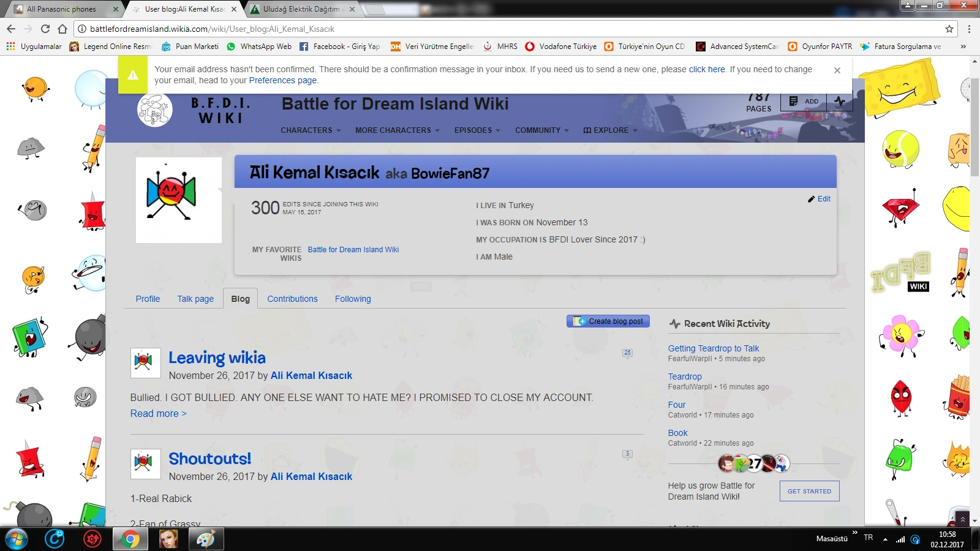This screenshot has height=551, width=980.
Task: Expand the bookmarks bar overflow chevron
Action: click(963, 46)
